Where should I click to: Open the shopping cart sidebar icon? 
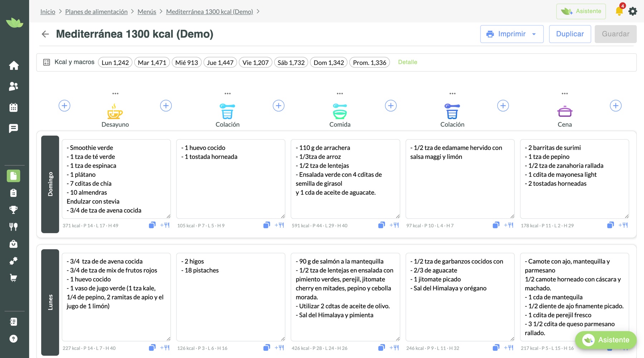coord(14,278)
